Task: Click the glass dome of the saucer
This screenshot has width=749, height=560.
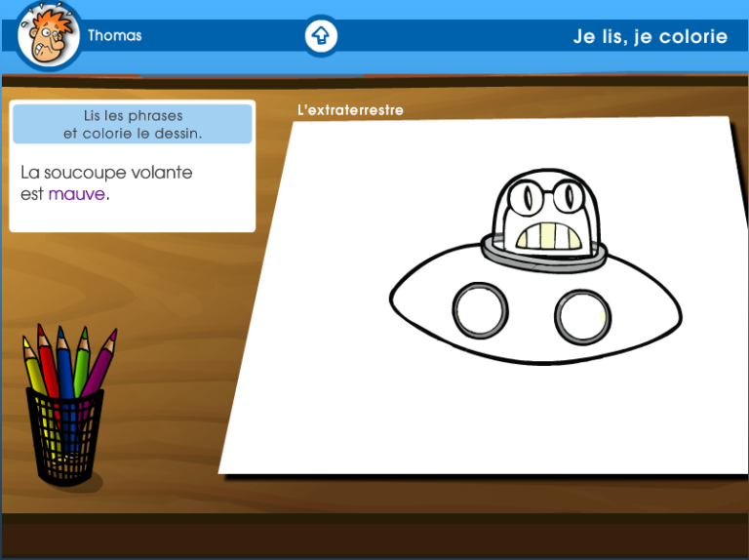Action: (509, 210)
